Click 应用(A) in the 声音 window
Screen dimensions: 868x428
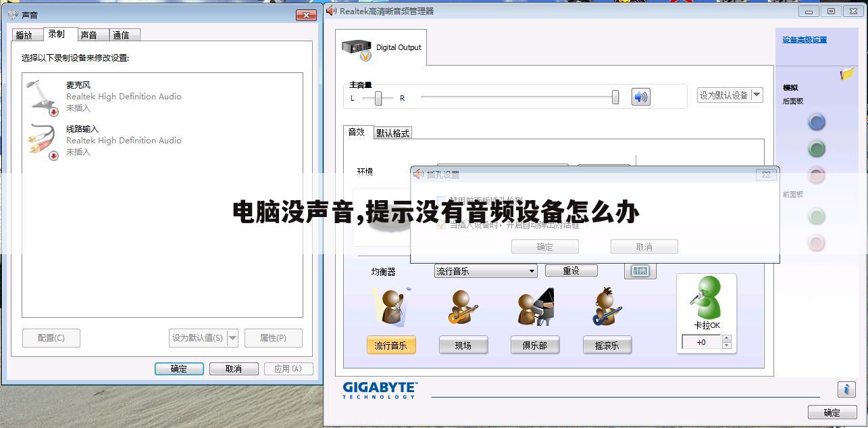tap(288, 368)
